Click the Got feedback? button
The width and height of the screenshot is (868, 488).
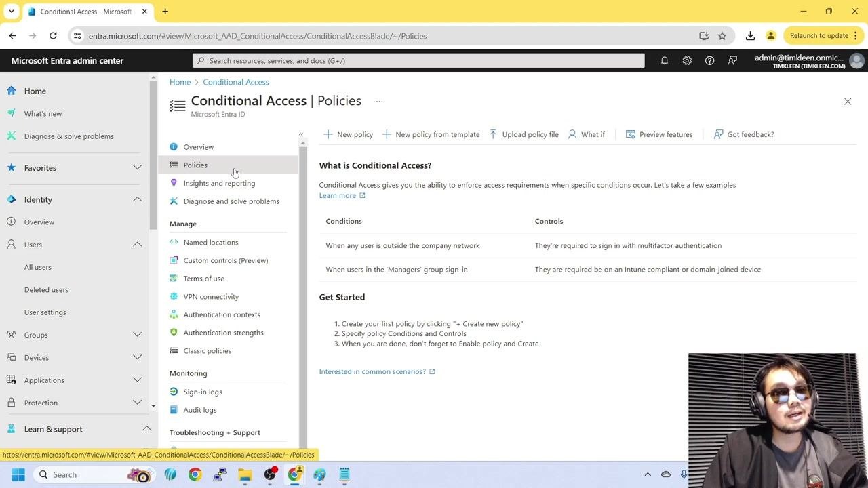tap(744, 134)
